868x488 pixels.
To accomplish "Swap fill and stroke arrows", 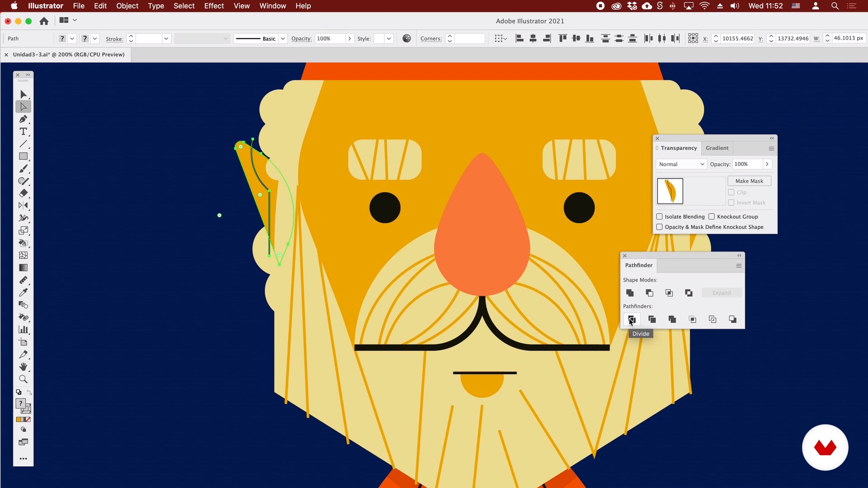I will (x=29, y=392).
